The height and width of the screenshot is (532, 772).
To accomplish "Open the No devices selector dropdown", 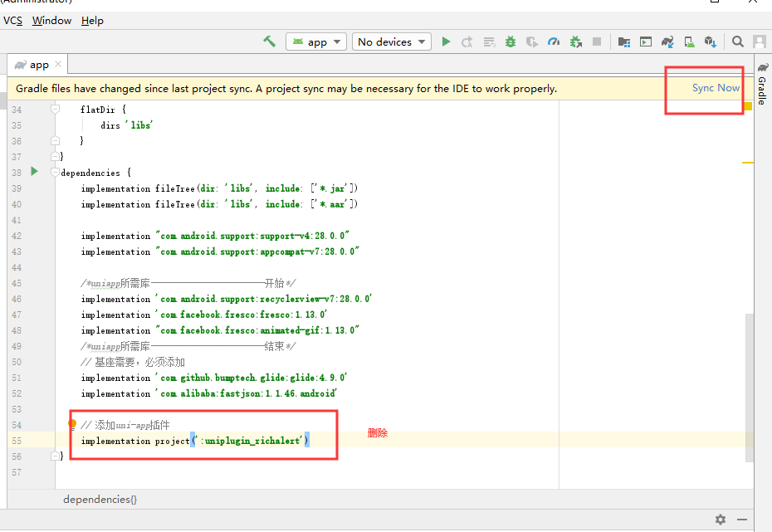I will click(392, 41).
